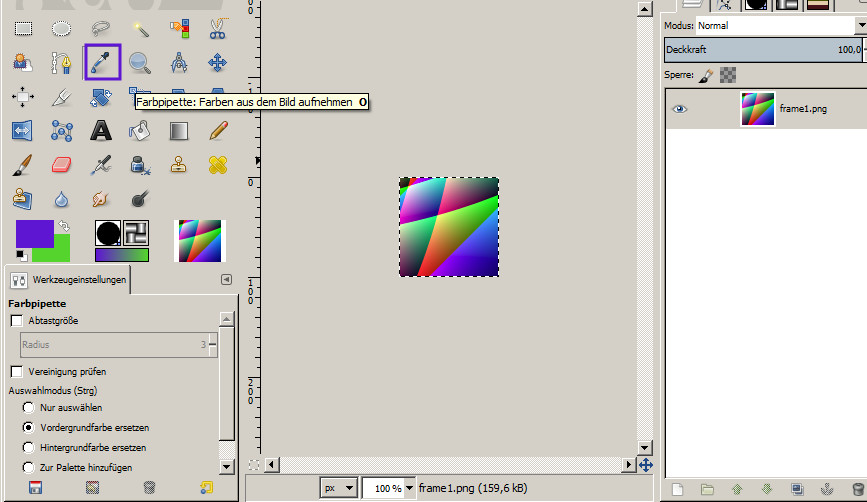Activate the Cage Transform tool
Viewport: 867px width, 502px height.
(x=61, y=131)
